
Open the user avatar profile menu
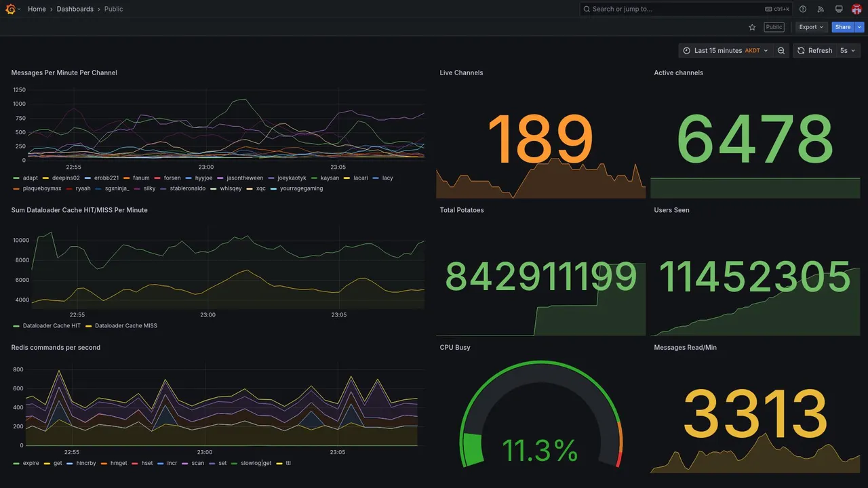pyautogui.click(x=856, y=9)
